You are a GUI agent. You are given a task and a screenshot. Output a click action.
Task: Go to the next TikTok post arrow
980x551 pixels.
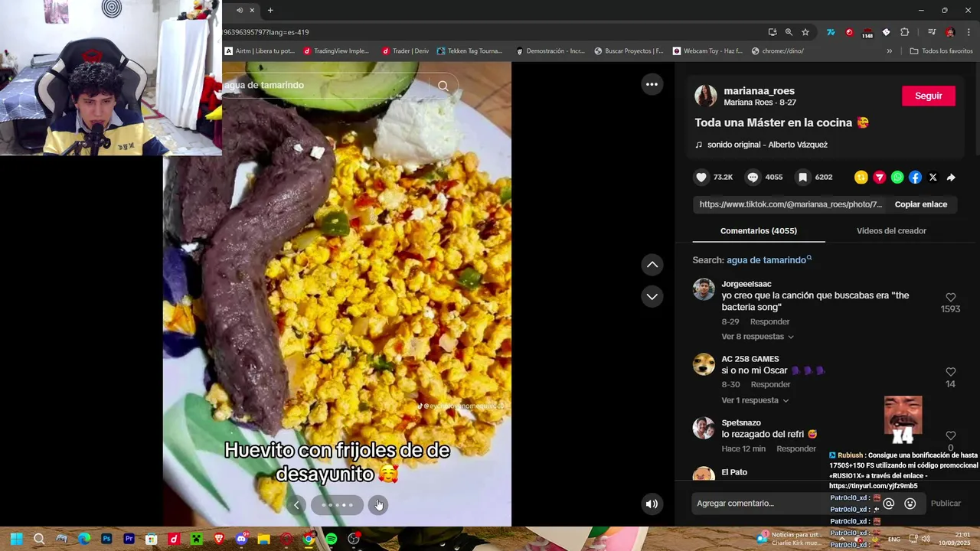click(652, 296)
